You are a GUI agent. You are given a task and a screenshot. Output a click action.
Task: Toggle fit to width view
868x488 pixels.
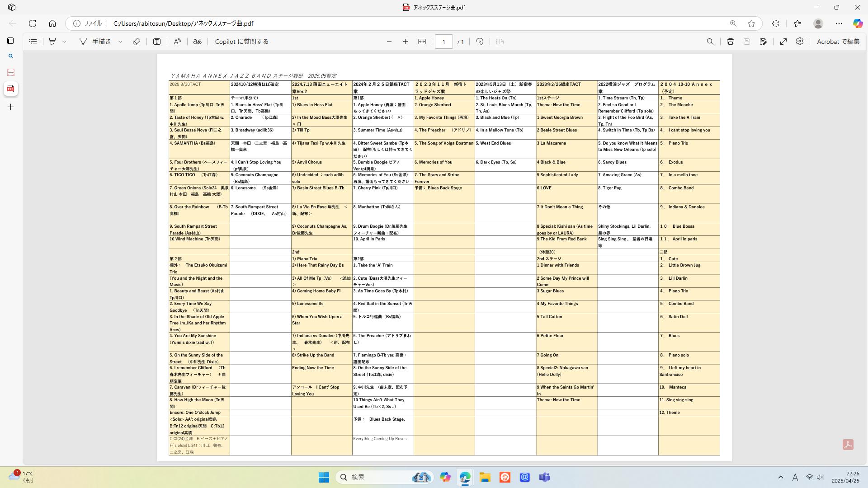click(x=422, y=42)
